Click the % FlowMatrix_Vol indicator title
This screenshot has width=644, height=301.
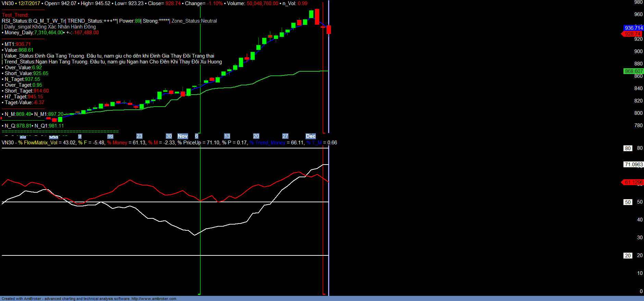click(38, 143)
